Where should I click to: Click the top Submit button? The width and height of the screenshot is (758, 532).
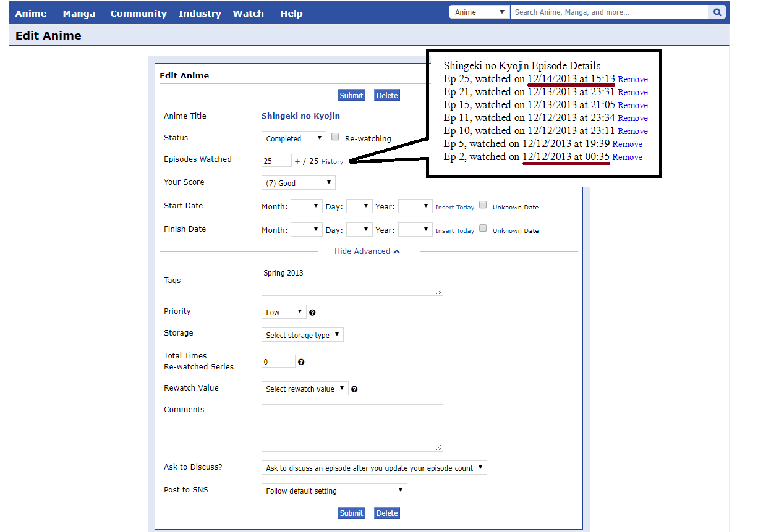351,95
